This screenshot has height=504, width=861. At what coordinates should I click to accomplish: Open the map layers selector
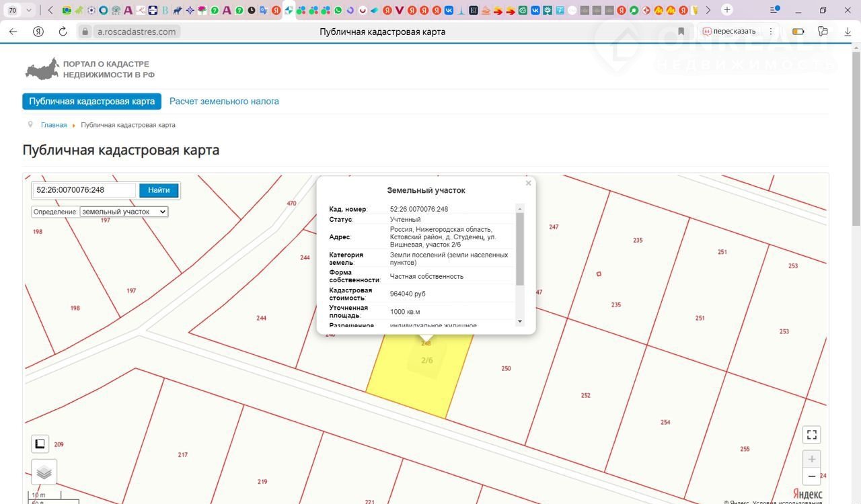44,472
